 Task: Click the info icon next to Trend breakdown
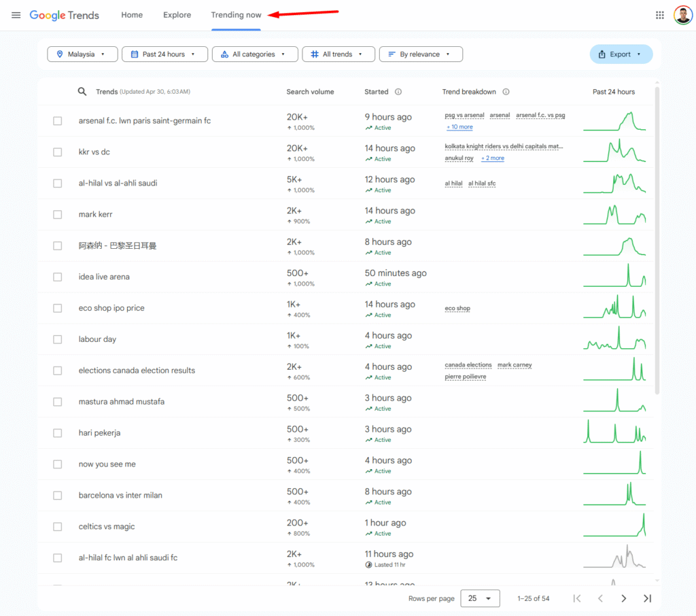[x=506, y=92]
